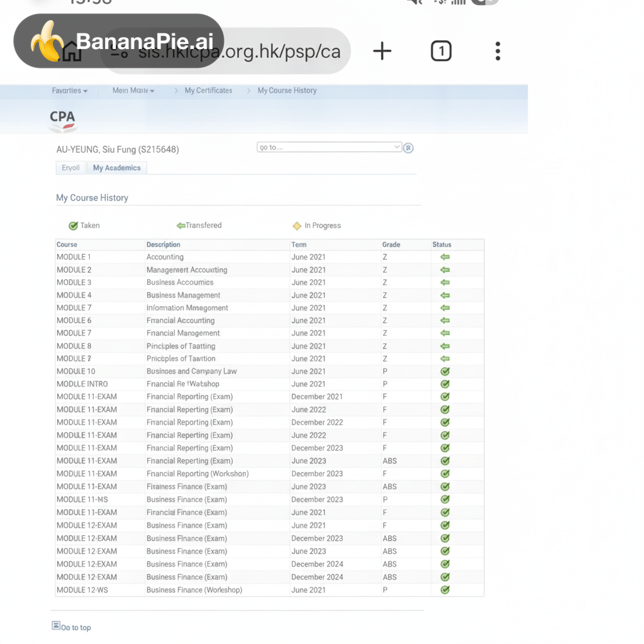Click the taken checkmark icon for MODULE 12-WS
The image size is (644, 644).
[x=445, y=590]
